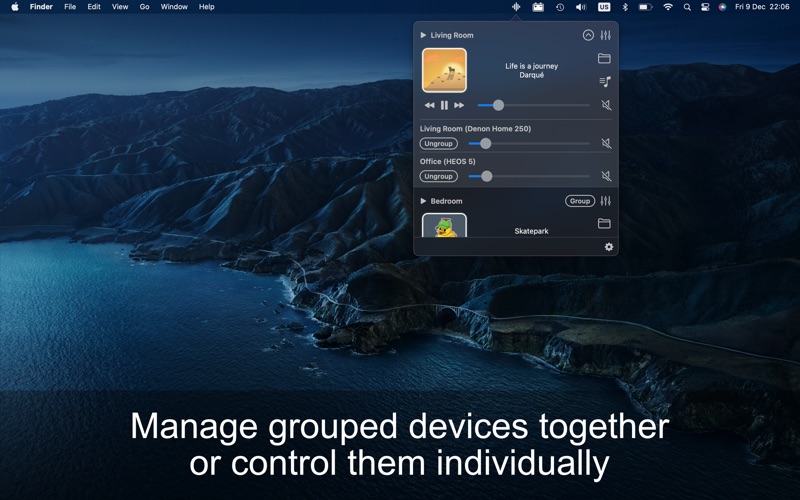
Task: Group the Bedroom device
Action: (580, 201)
